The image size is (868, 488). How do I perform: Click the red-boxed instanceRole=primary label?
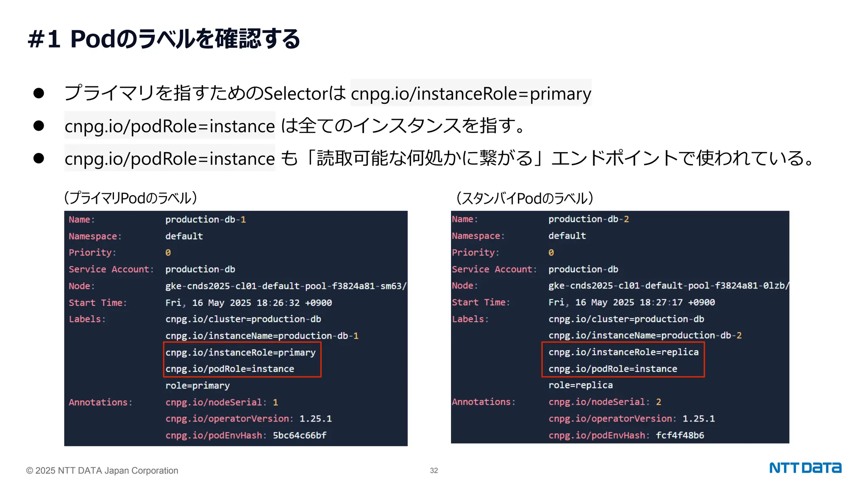[240, 352]
